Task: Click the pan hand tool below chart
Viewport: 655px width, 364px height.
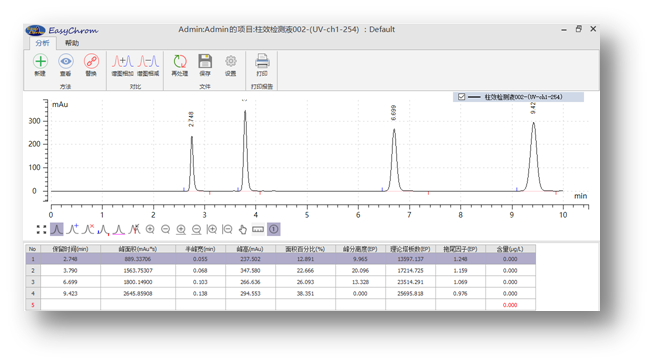Action: click(x=243, y=229)
